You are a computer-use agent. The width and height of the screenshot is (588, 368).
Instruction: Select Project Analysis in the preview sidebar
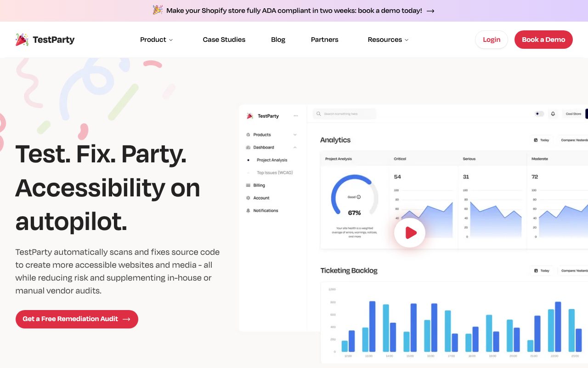[x=272, y=160]
